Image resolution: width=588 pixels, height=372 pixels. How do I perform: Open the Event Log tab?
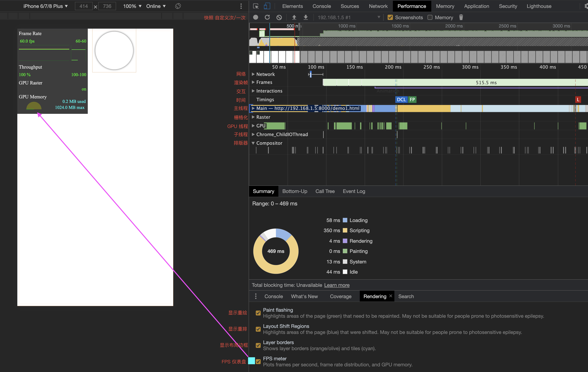354,191
